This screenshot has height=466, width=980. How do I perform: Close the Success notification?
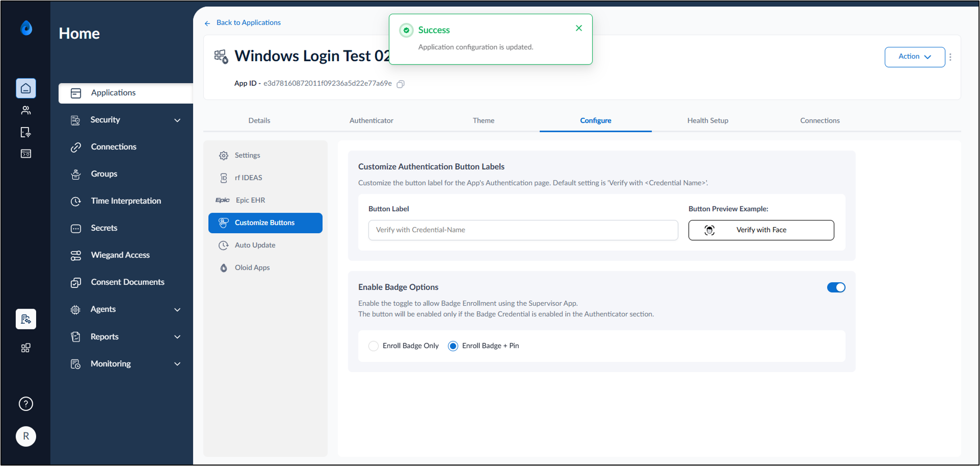click(579, 28)
